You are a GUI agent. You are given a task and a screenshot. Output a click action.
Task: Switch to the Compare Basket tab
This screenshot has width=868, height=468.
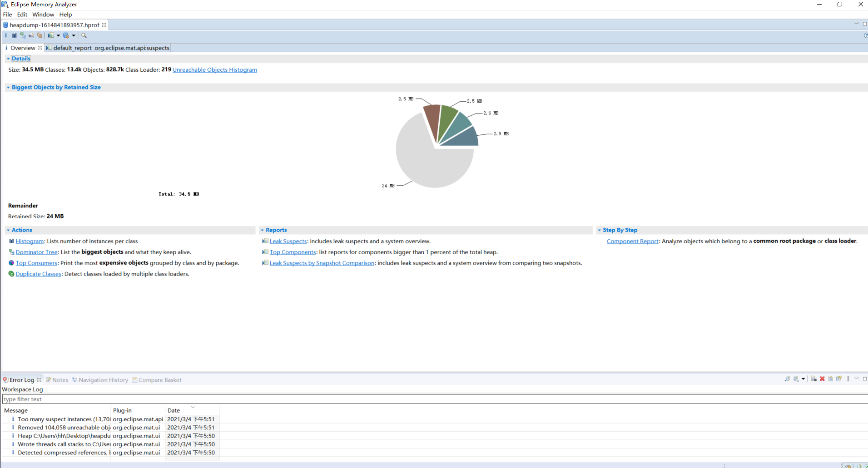[x=157, y=380]
